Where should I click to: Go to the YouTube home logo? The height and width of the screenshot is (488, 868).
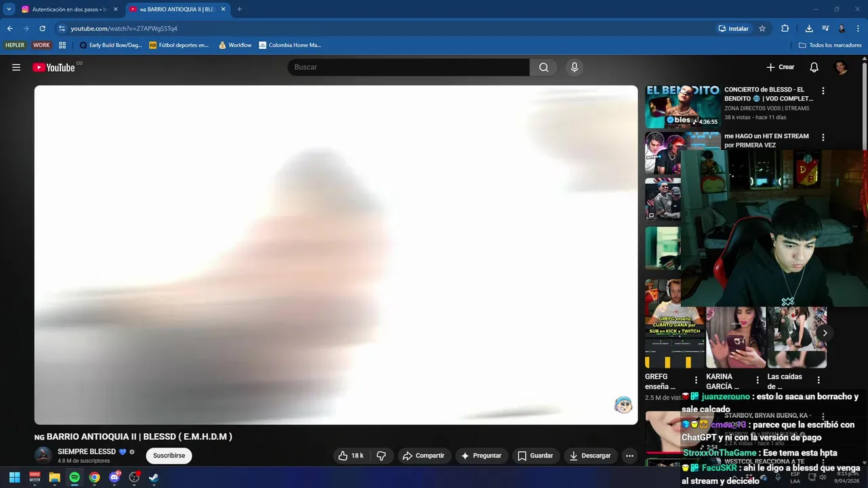[54, 67]
